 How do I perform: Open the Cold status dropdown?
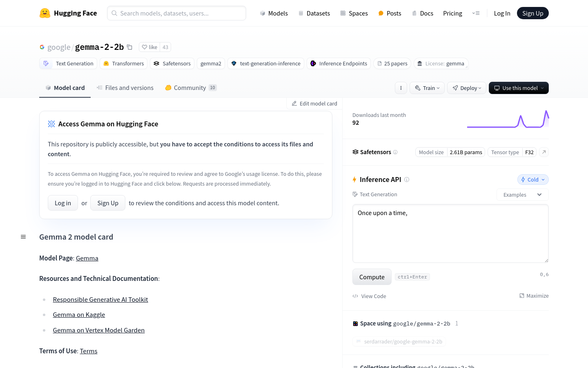(533, 180)
